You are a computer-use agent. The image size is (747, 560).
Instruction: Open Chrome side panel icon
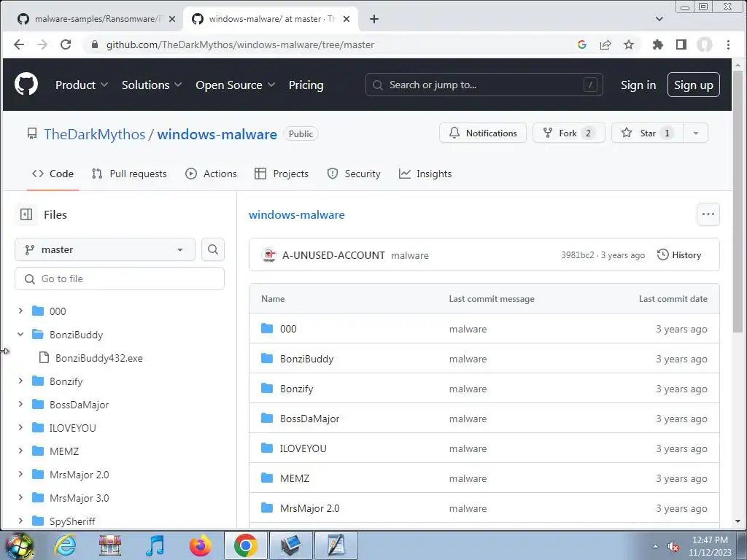pyautogui.click(x=681, y=44)
